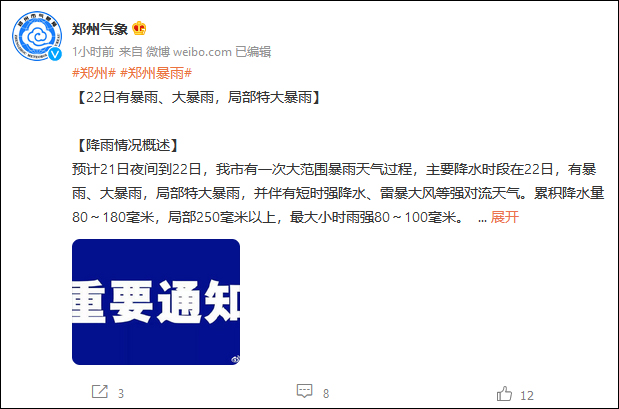This screenshot has width=619, height=409.
Task: Click the like count 12
Action: tap(527, 395)
